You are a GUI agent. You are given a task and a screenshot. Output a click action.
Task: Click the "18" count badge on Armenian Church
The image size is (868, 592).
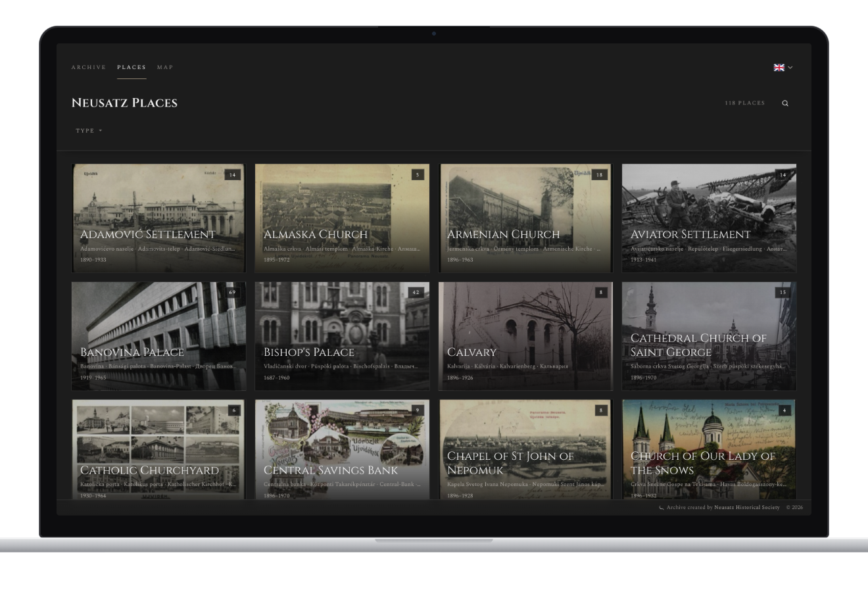click(x=599, y=175)
